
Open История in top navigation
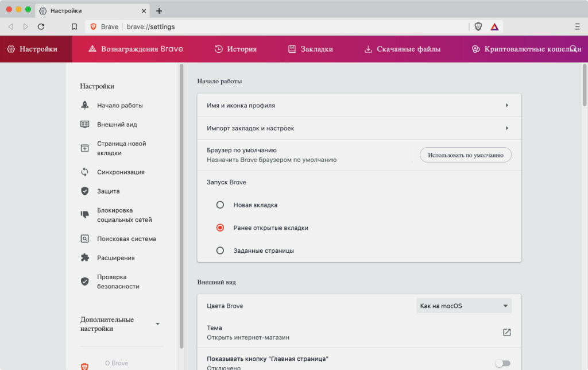pyautogui.click(x=235, y=49)
